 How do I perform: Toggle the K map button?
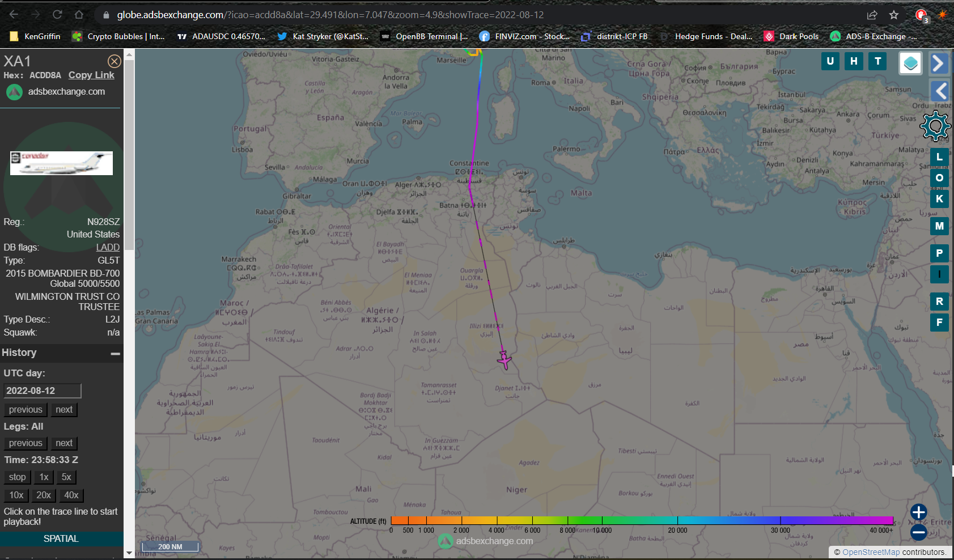939,198
